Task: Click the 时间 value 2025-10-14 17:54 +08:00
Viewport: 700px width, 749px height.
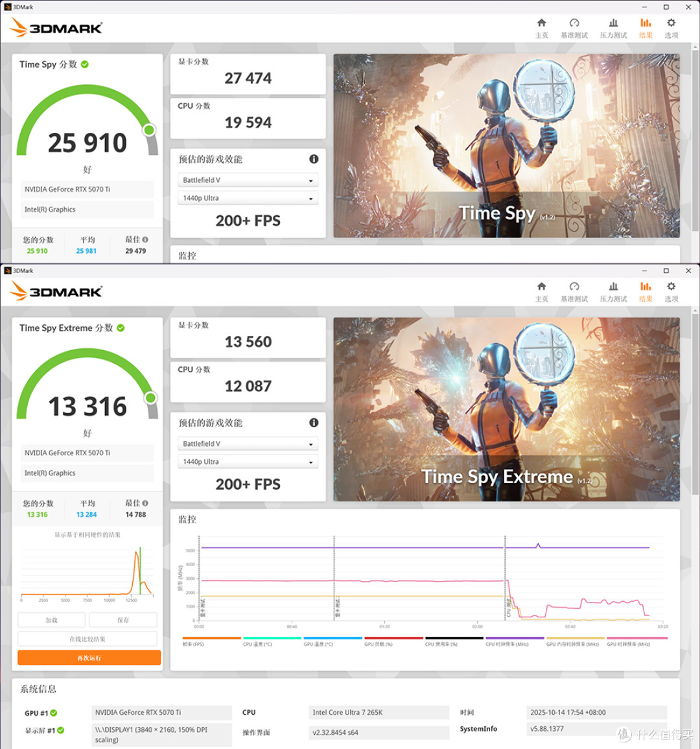Action: [x=596, y=713]
